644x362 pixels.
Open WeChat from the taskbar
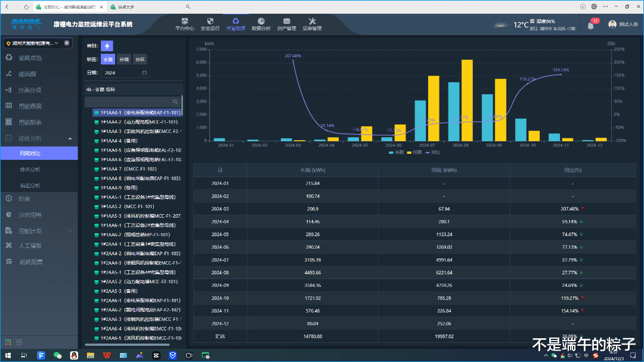coord(58,355)
